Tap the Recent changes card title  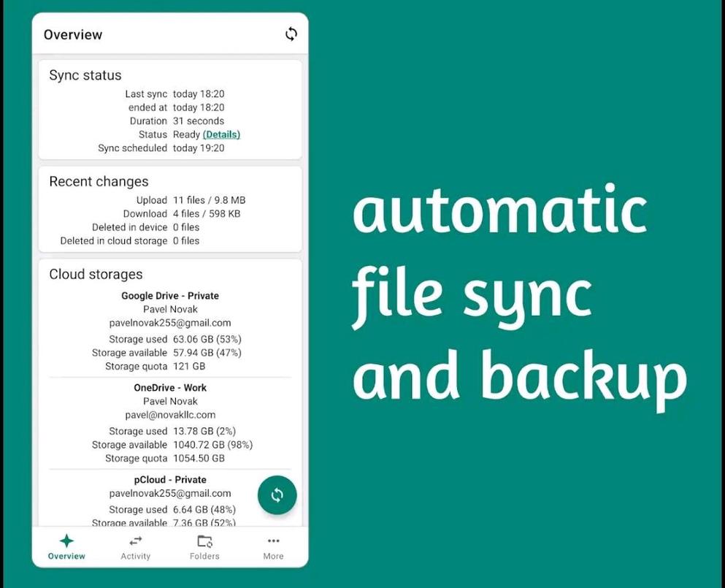[99, 182]
